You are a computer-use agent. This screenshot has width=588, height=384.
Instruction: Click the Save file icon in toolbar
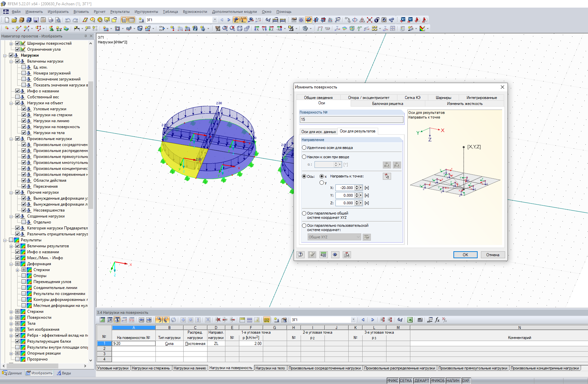coord(36,20)
